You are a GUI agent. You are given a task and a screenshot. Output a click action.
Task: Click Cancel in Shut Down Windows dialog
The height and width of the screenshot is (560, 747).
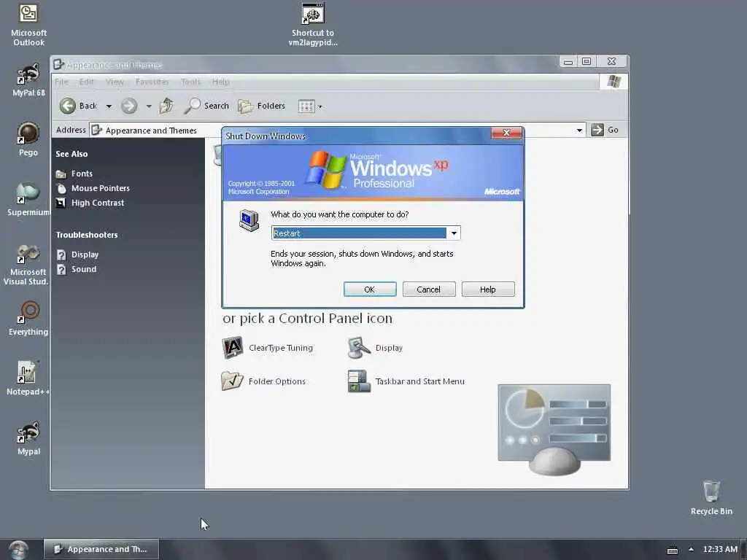pyautogui.click(x=429, y=289)
